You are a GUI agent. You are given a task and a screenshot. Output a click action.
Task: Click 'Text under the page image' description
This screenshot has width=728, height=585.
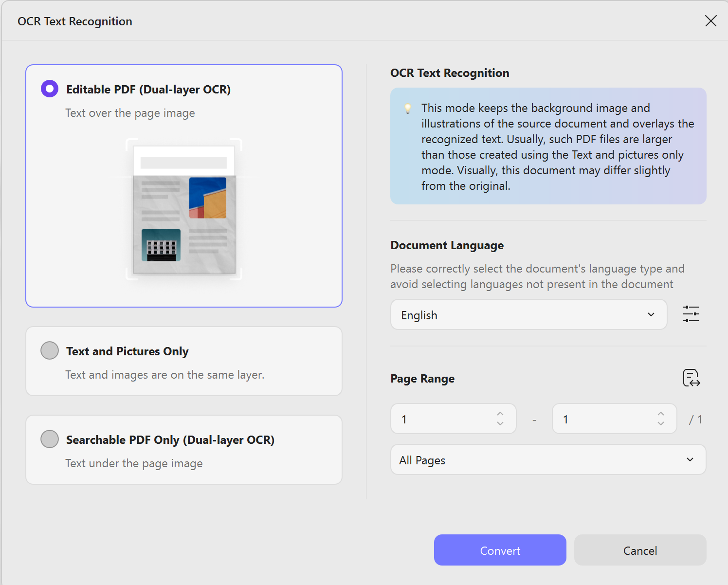[x=134, y=463]
